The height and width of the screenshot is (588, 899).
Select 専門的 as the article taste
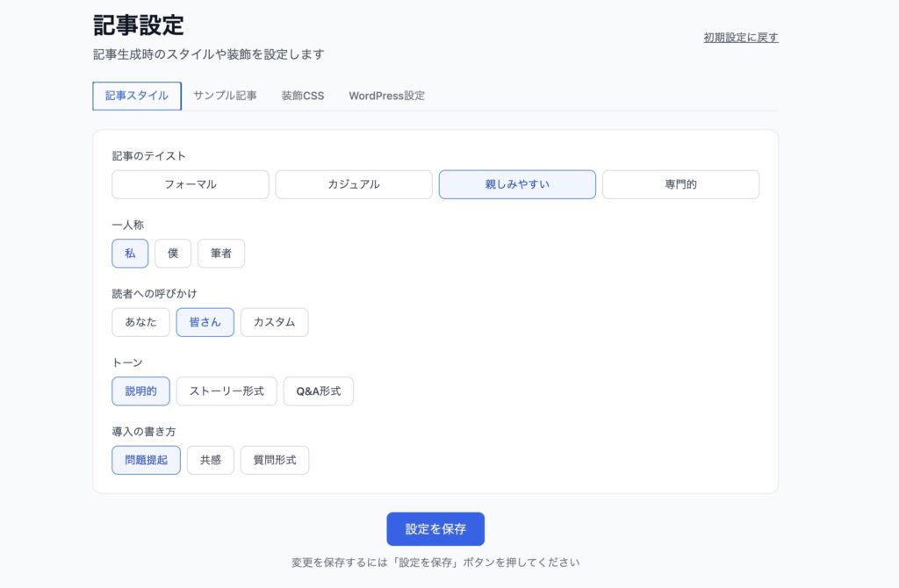(680, 184)
